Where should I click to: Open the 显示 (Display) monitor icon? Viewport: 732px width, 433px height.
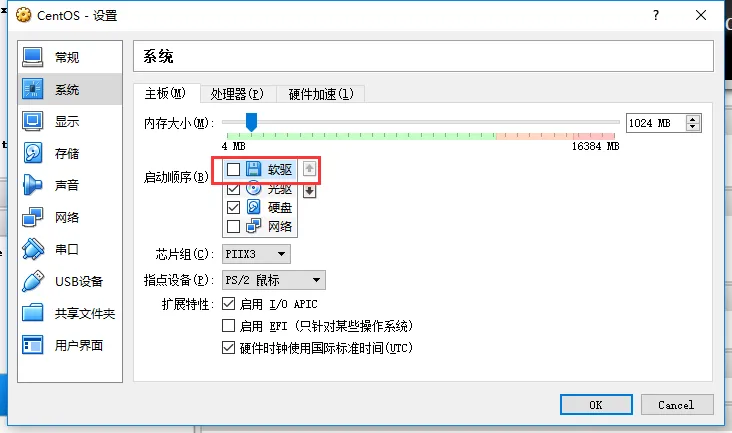click(33, 121)
